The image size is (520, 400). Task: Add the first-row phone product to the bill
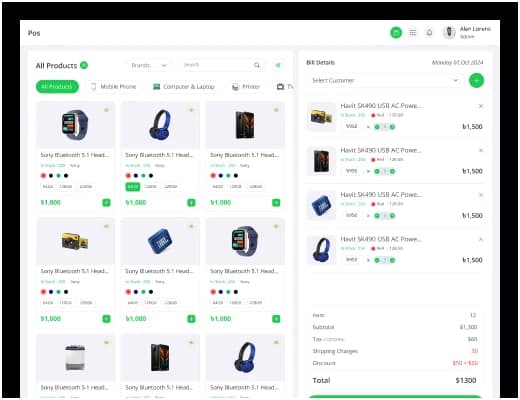point(276,202)
